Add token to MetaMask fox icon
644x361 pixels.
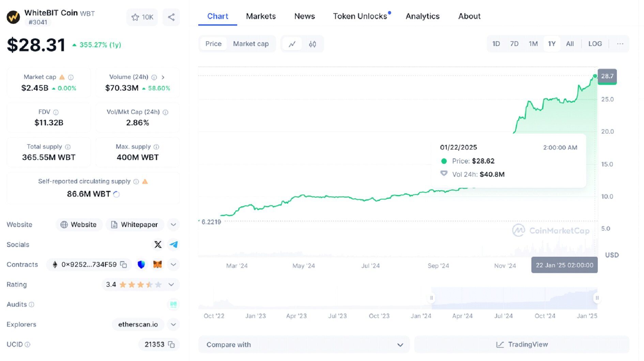(157, 265)
